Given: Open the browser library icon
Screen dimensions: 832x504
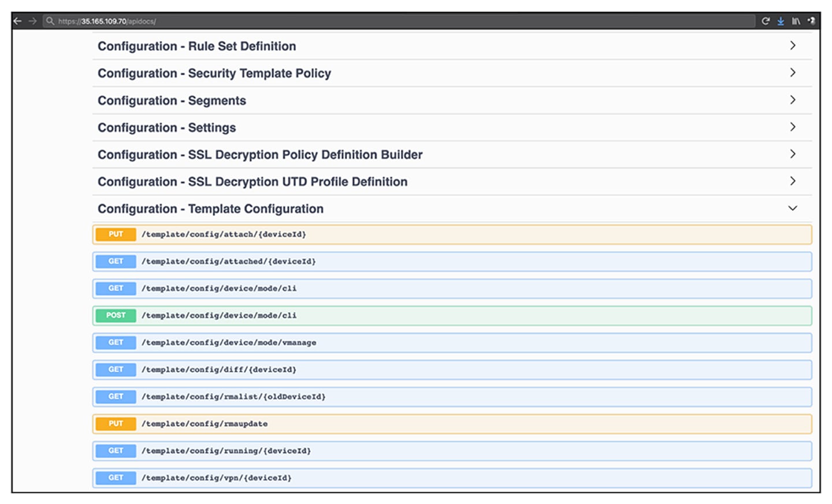Looking at the screenshot, I should [x=796, y=21].
